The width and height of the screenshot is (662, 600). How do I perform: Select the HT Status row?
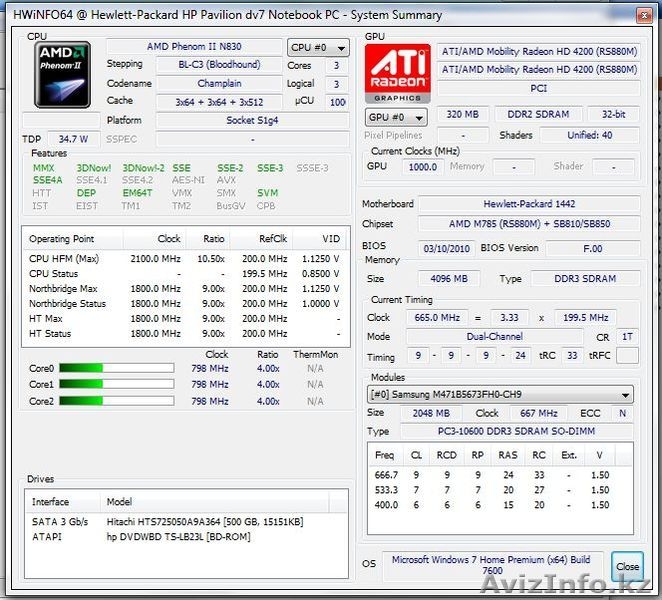click(185, 334)
